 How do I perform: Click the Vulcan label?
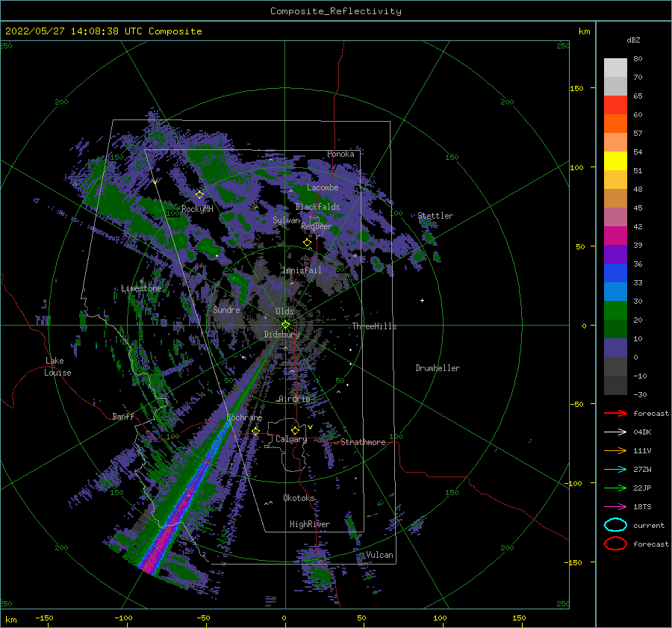coord(379,555)
